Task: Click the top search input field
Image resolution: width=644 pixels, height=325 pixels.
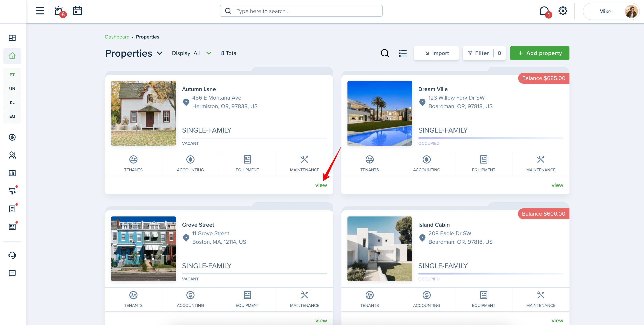Action: pos(301,11)
